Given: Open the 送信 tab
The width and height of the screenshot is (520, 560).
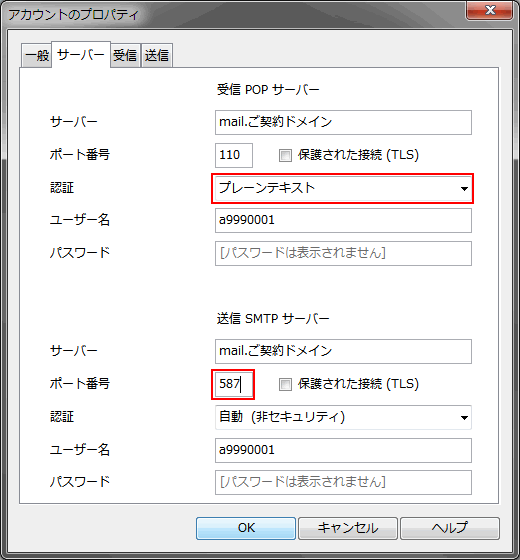Looking at the screenshot, I should click(x=157, y=55).
